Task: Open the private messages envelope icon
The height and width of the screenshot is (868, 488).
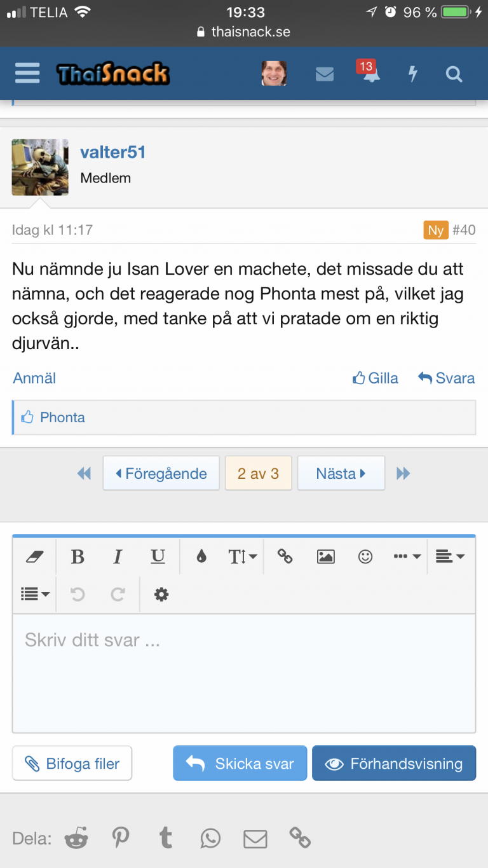Action: [x=325, y=74]
